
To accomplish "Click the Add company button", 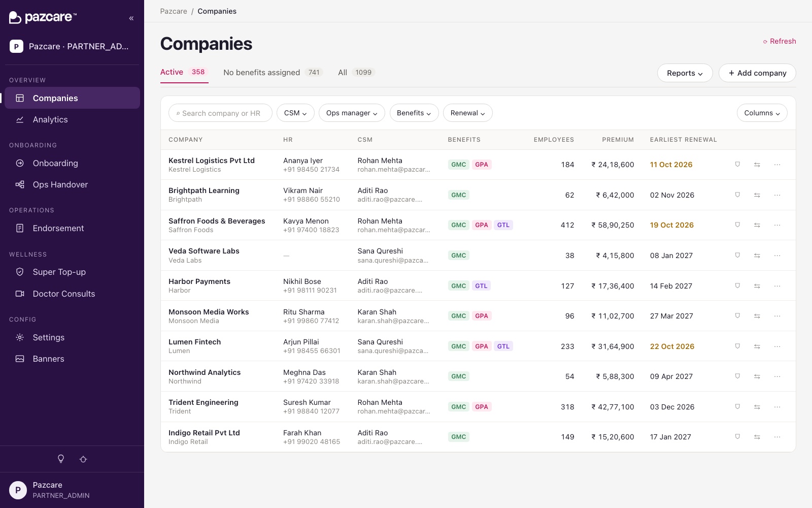I will [x=757, y=73].
